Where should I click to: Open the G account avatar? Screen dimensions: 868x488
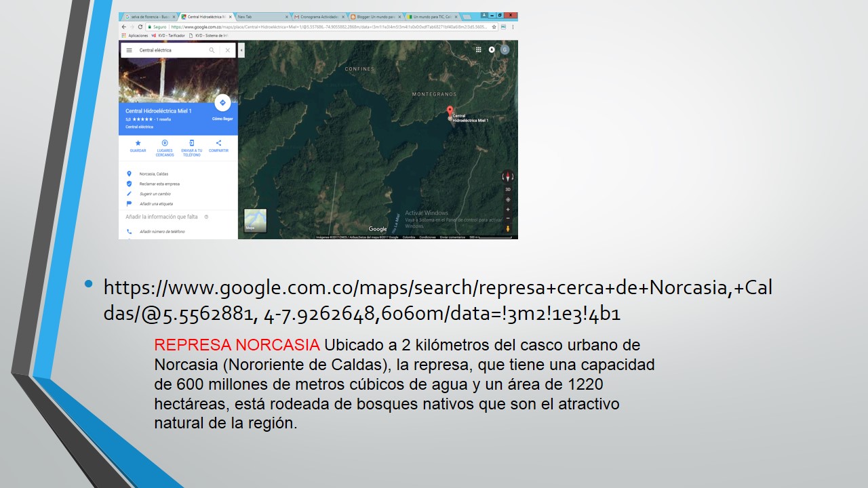click(x=505, y=49)
